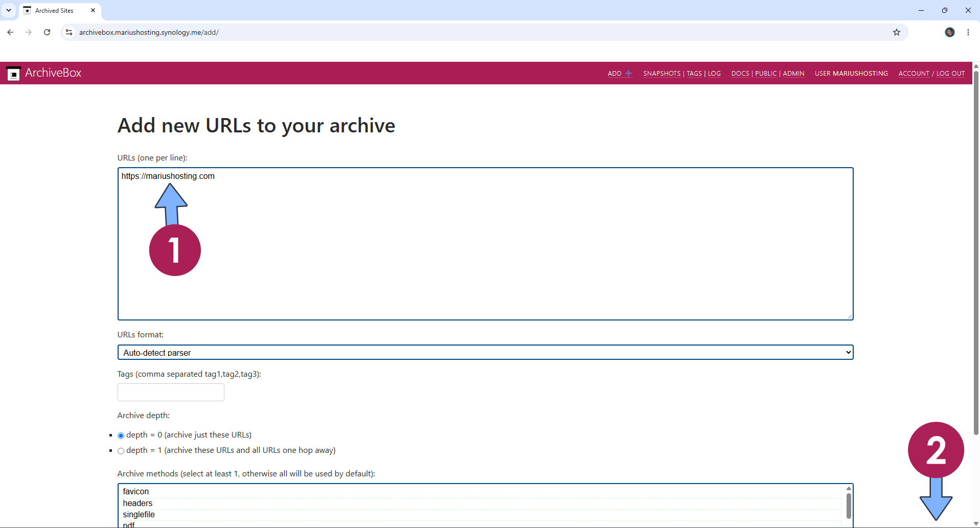Select the singlefile archive method
Viewport: 980px width, 528px height.
482,515
